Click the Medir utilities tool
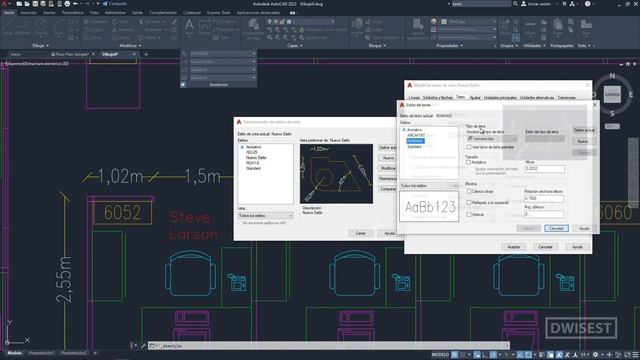 pyautogui.click(x=530, y=28)
